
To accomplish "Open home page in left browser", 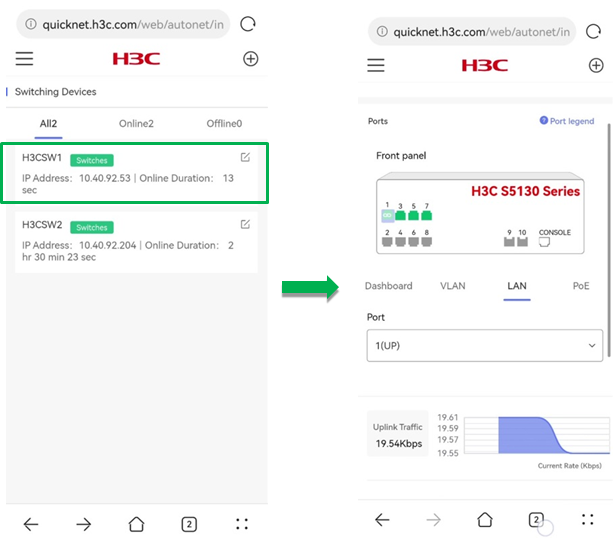I will click(136, 524).
